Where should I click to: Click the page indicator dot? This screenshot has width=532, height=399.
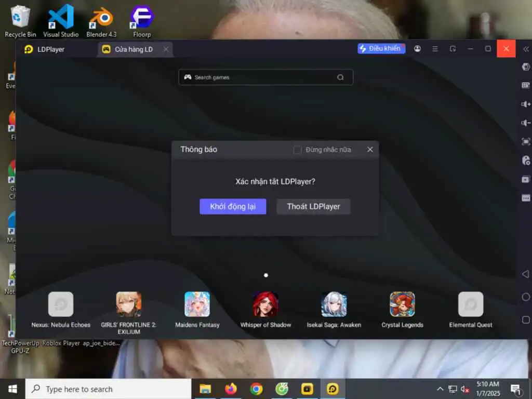(266, 275)
